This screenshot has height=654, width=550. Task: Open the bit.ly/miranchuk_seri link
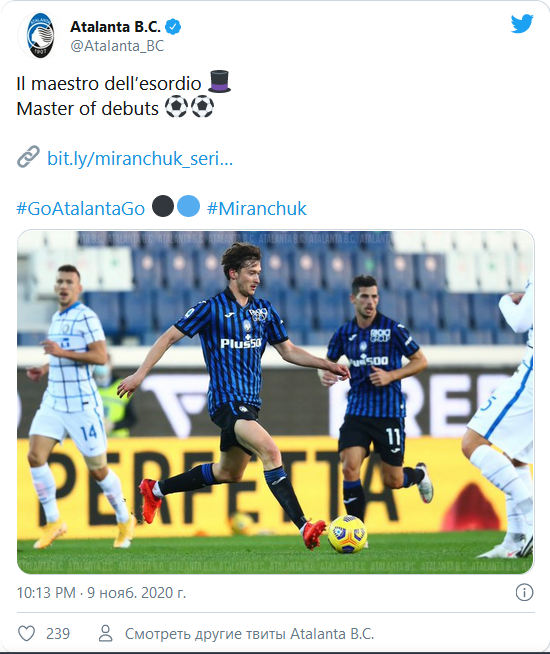tap(140, 159)
